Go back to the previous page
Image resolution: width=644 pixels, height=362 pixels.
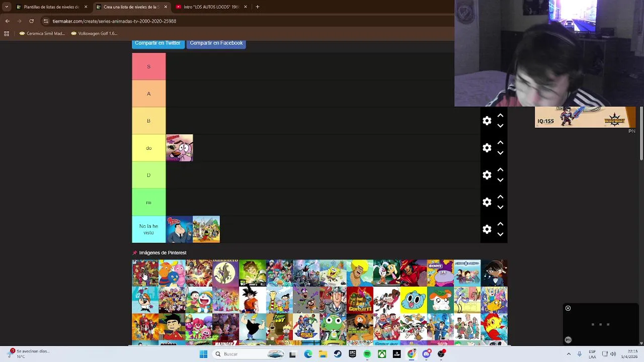click(7, 21)
